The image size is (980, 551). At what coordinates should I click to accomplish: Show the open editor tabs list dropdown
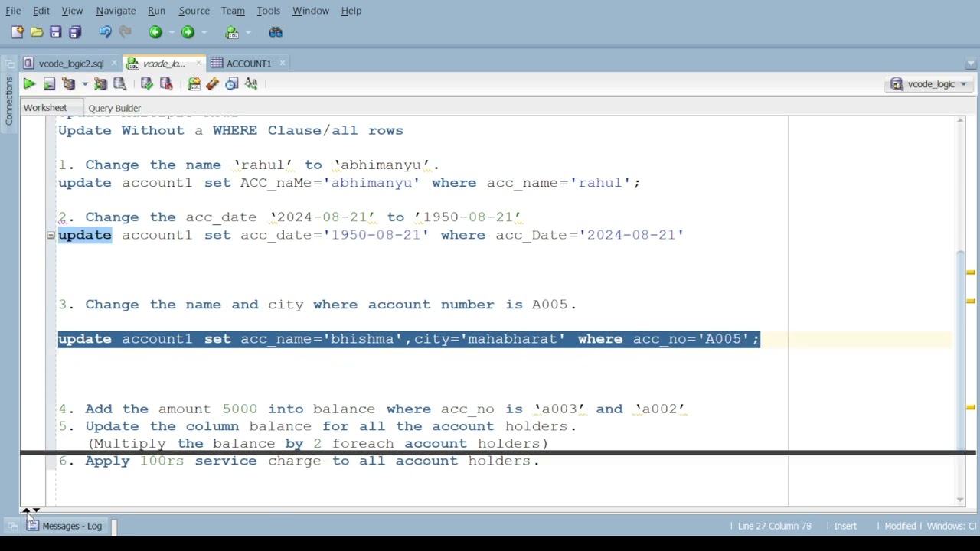tap(971, 64)
